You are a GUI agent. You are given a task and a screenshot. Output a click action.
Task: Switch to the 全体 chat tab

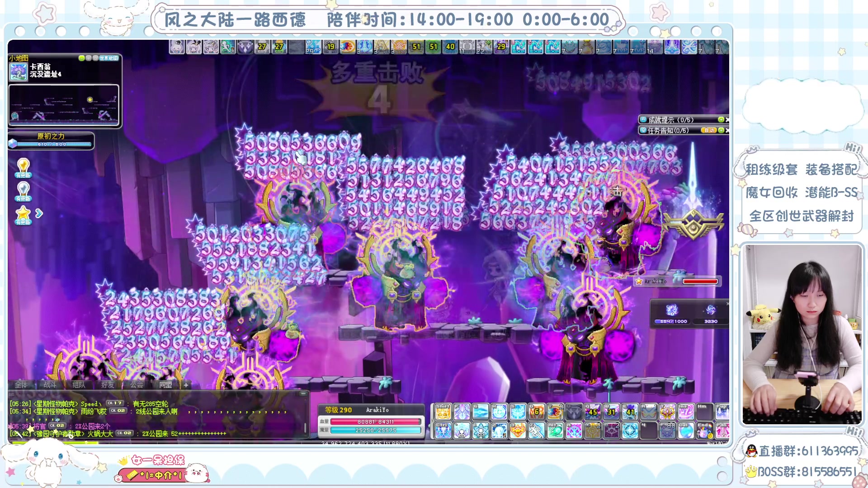pyautogui.click(x=21, y=385)
